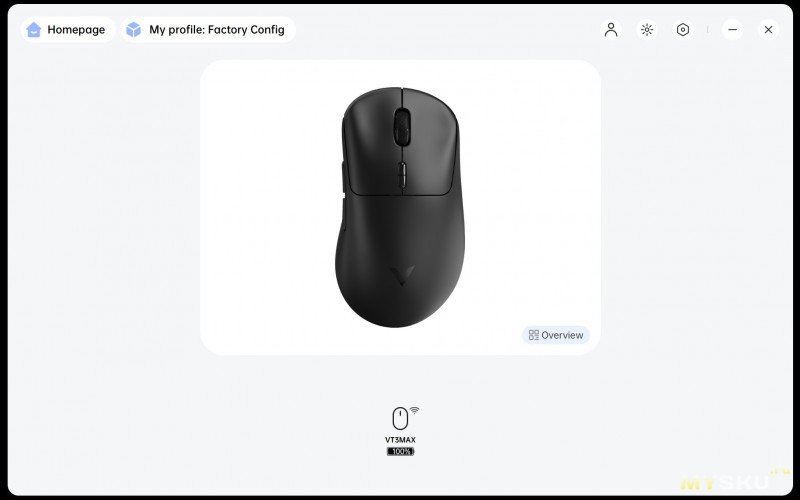Open the hexagon settings icon
800x500 pixels.
(683, 30)
